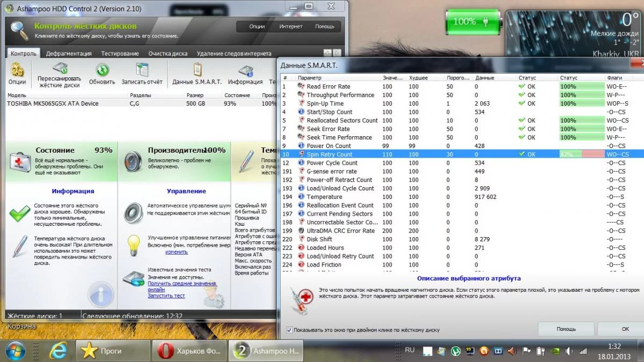Switch to the Очистка диска tab

(x=168, y=54)
